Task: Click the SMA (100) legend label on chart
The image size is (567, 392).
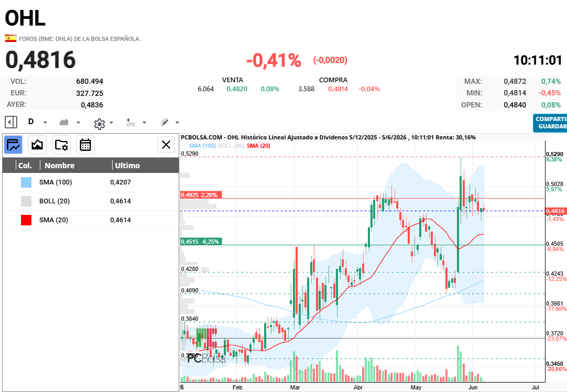Action: click(x=202, y=146)
